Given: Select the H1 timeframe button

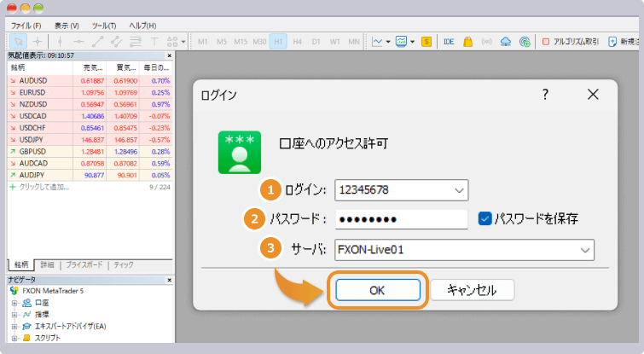Looking at the screenshot, I should pyautogui.click(x=278, y=42).
